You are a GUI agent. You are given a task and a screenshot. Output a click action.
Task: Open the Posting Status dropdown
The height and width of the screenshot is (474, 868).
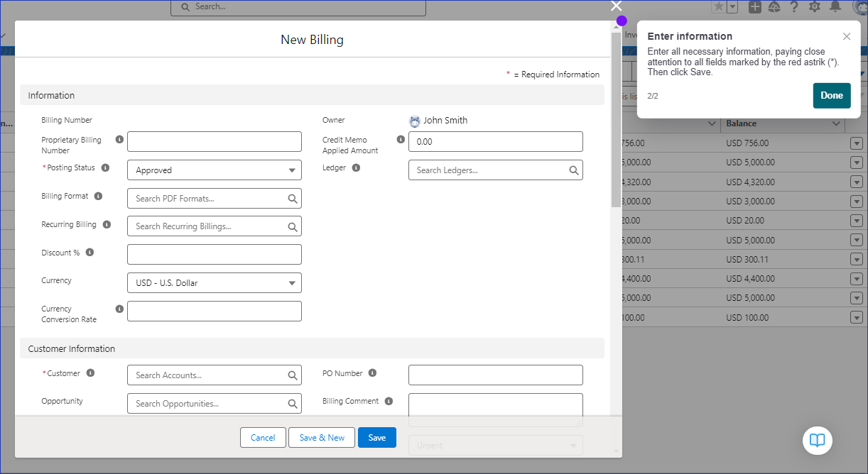tap(214, 170)
